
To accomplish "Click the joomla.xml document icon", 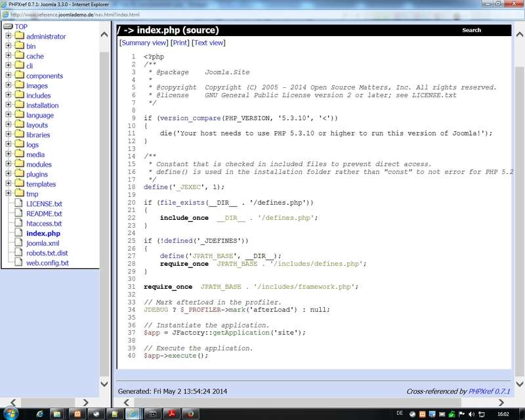I will pos(18,243).
